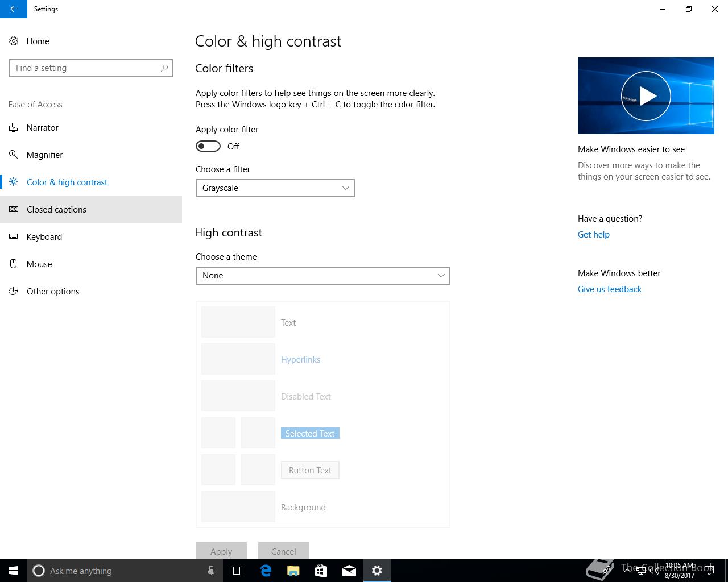Play the Make Windows easier to see video
The width and height of the screenshot is (728, 582).
(x=646, y=96)
